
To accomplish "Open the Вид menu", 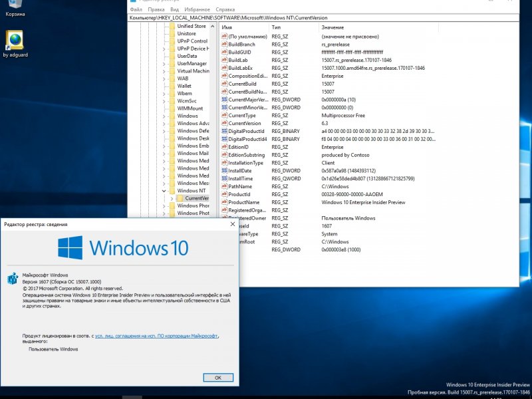I will coord(174,9).
